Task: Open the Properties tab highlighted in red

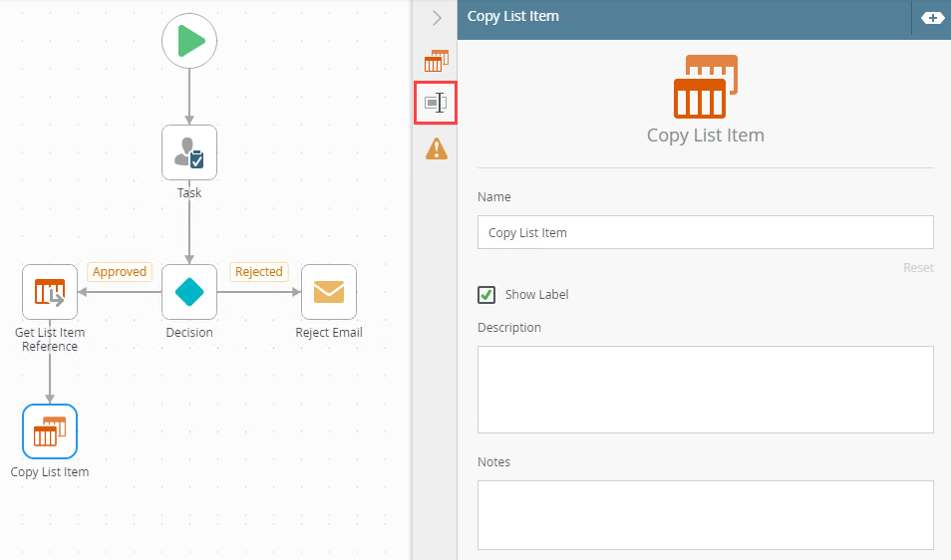Action: coord(436,103)
